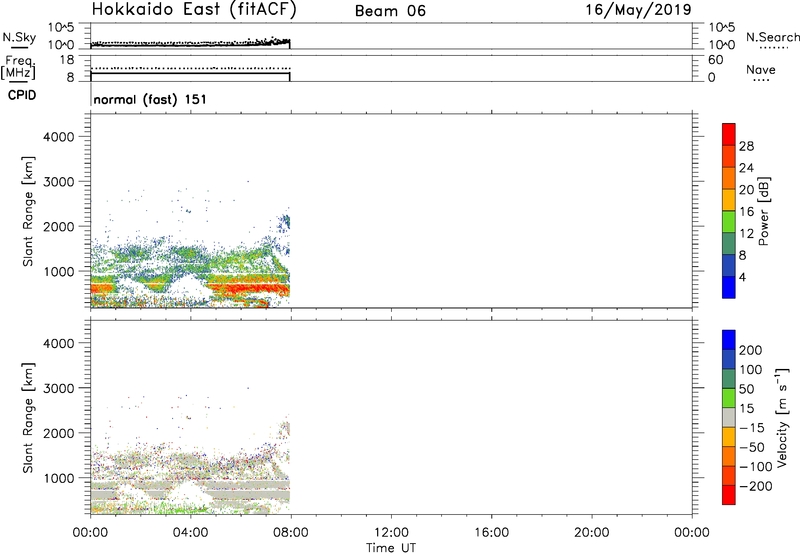Click the '-200' tick on Velocity colorbar
Viewport: 800px width, 554px height.
756,486
